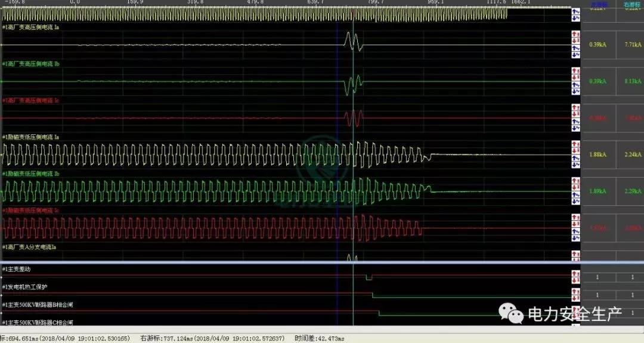Click blue up-arrow waveform icon for 高压侧电流 Ic
Image resolution: width=644 pixels, height=343 pixels.
576,121
